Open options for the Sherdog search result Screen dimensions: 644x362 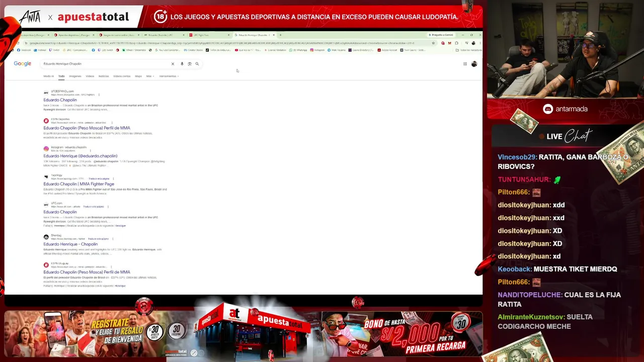tap(112, 239)
